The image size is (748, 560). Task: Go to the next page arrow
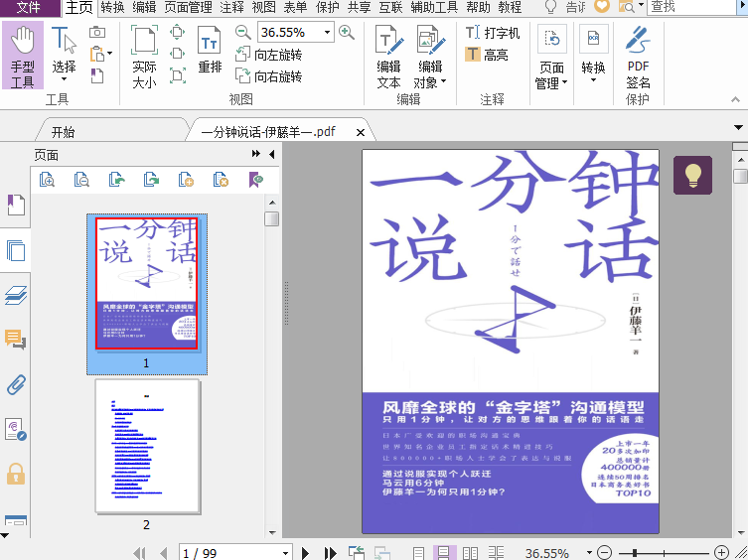click(x=305, y=553)
